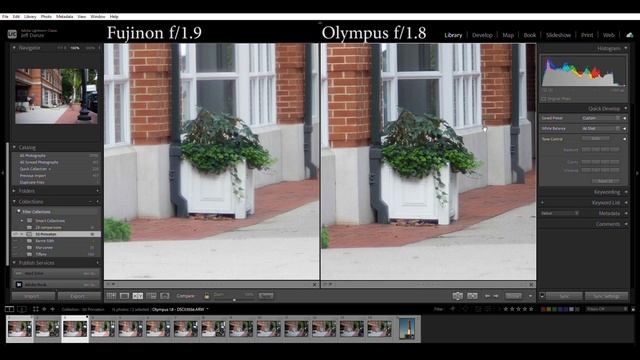
Task: Switch to People view in the toolbar
Action: pyautogui.click(x=165, y=296)
